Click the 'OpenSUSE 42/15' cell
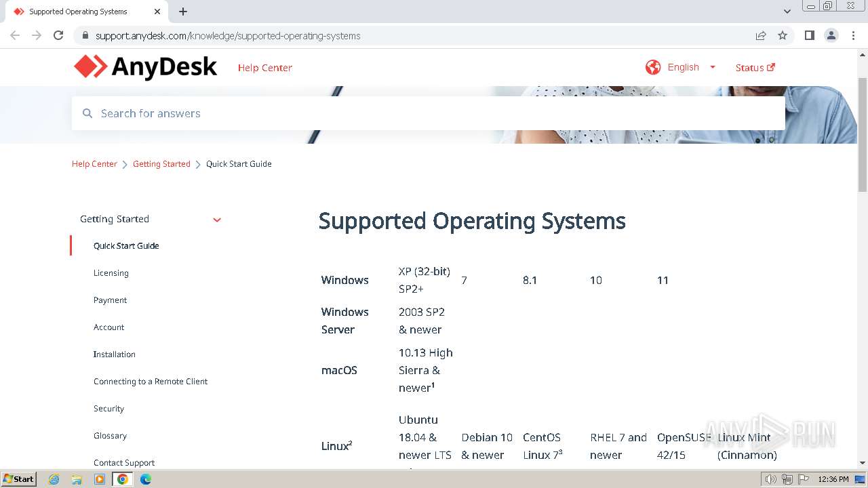This screenshot has height=488, width=868. (684, 446)
